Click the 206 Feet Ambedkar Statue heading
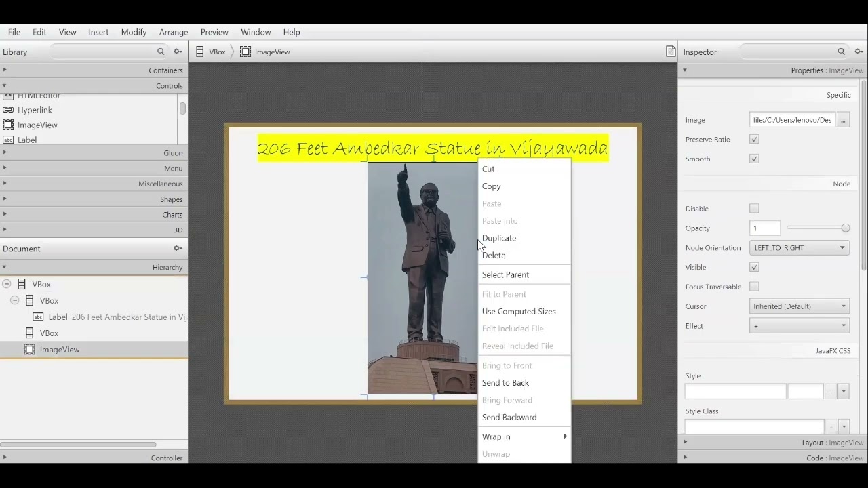This screenshot has height=488, width=868. (x=433, y=148)
